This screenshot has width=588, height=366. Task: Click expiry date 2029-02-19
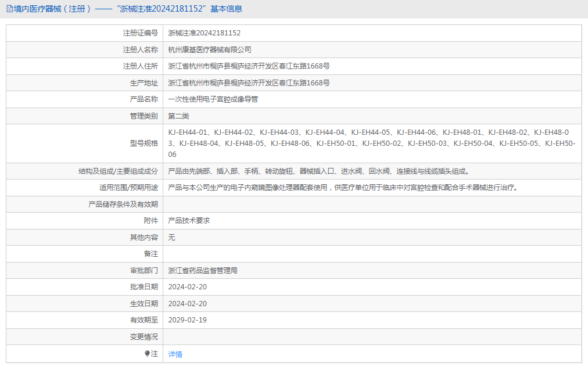[188, 320]
